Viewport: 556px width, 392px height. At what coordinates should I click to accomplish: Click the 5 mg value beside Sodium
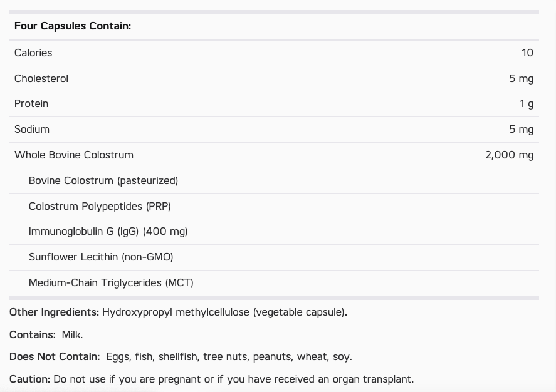point(521,129)
